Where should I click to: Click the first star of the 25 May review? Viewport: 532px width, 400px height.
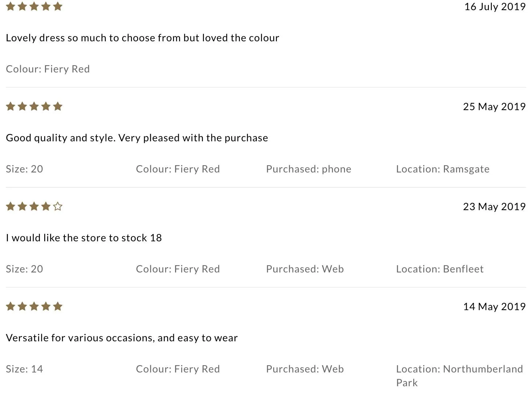(x=11, y=107)
